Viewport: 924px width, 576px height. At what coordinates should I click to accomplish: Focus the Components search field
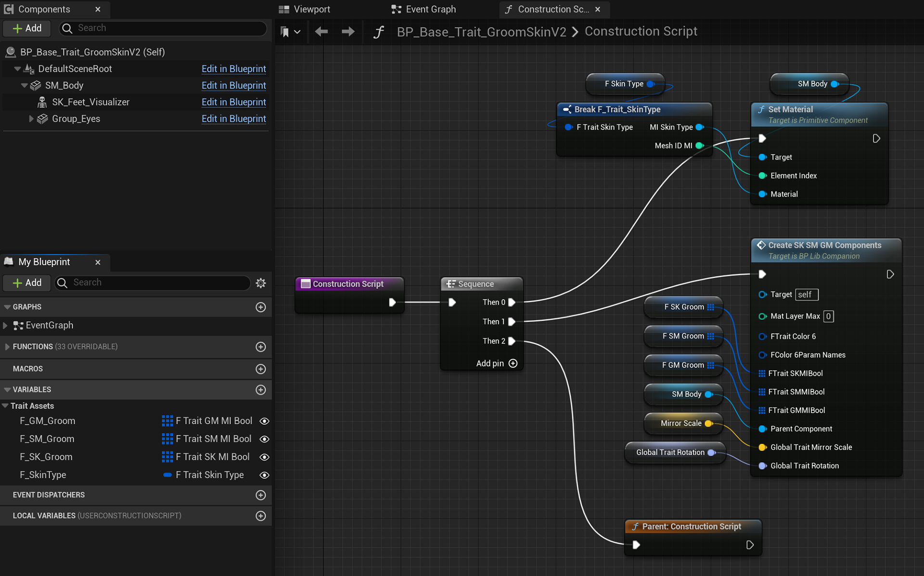(x=163, y=28)
